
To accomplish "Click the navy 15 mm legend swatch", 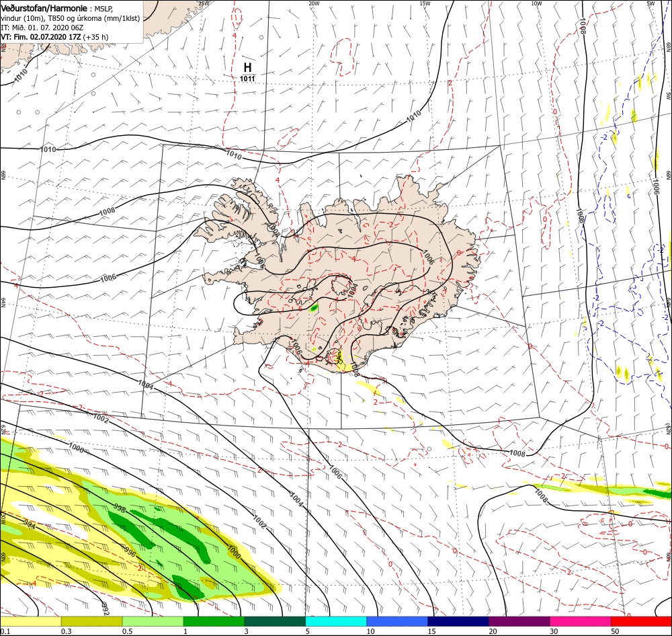I will pyautogui.click(x=458, y=622).
